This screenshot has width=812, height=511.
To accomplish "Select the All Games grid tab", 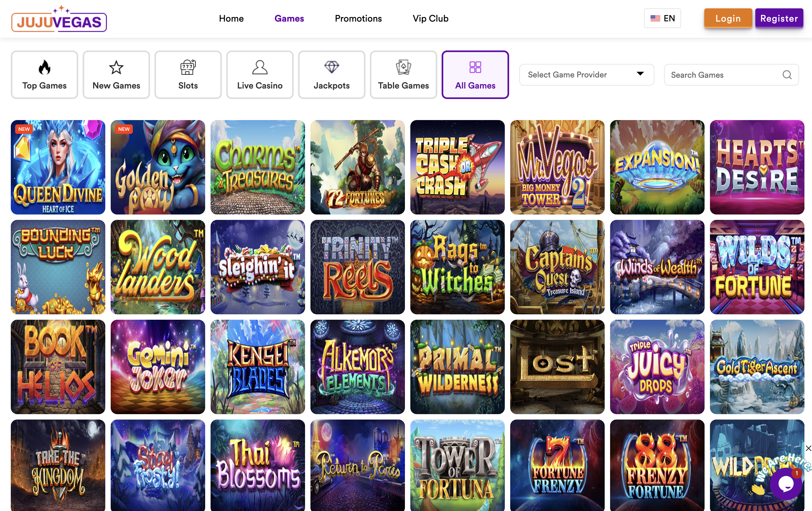I will tap(475, 75).
